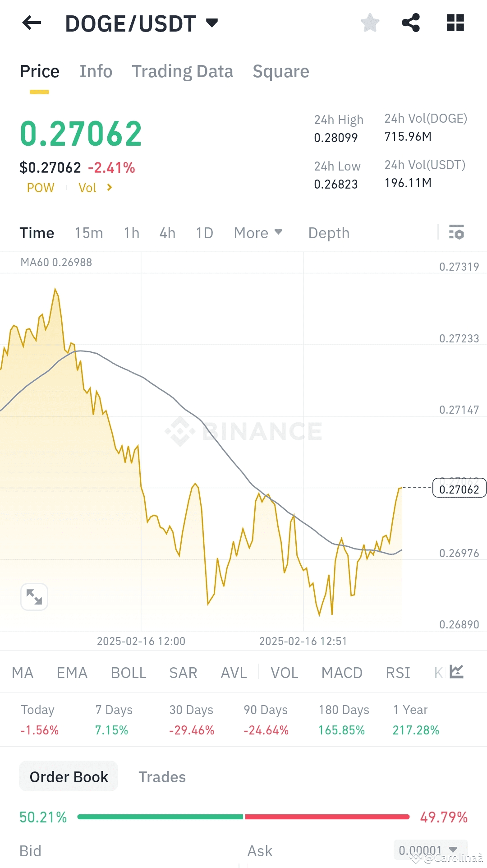Expand chart to fullscreen
This screenshot has height=868, width=487.
coord(34,597)
